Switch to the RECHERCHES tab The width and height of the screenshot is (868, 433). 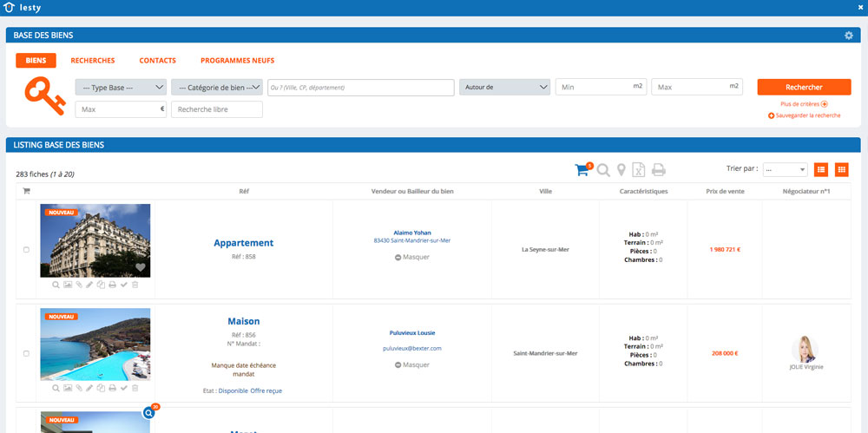[x=93, y=61]
